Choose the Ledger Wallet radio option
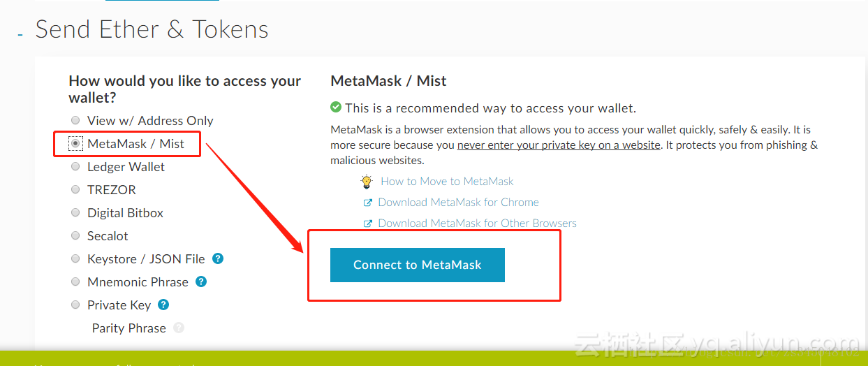Image resolution: width=868 pixels, height=366 pixels. pyautogui.click(x=75, y=166)
